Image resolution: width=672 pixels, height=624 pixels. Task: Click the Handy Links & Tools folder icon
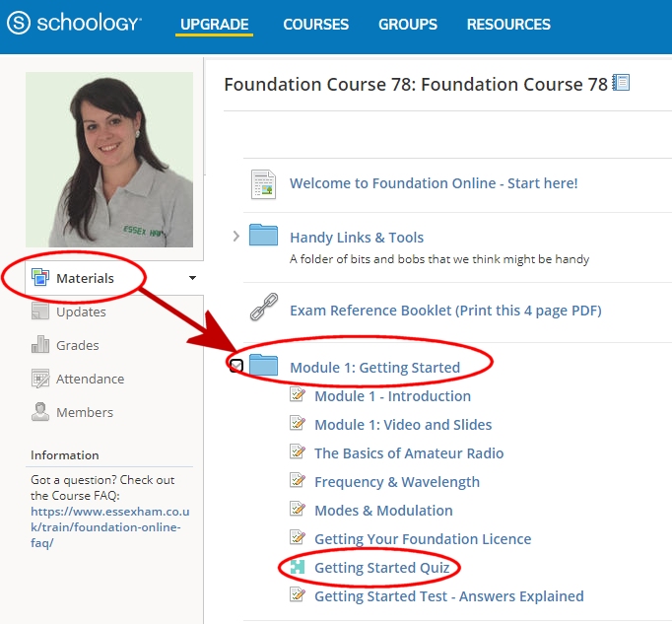point(263,235)
